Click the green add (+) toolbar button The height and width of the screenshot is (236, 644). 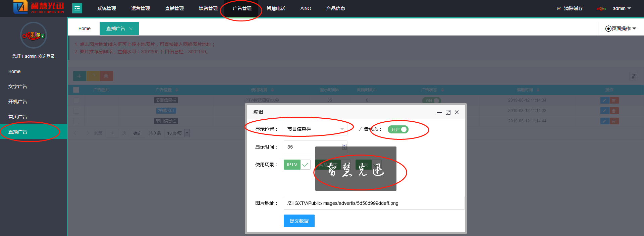79,76
